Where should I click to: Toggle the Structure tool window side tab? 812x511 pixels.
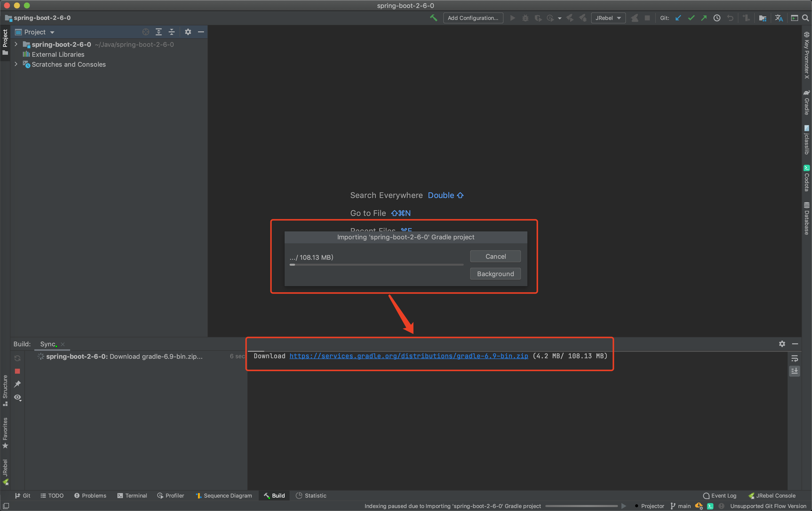point(5,391)
